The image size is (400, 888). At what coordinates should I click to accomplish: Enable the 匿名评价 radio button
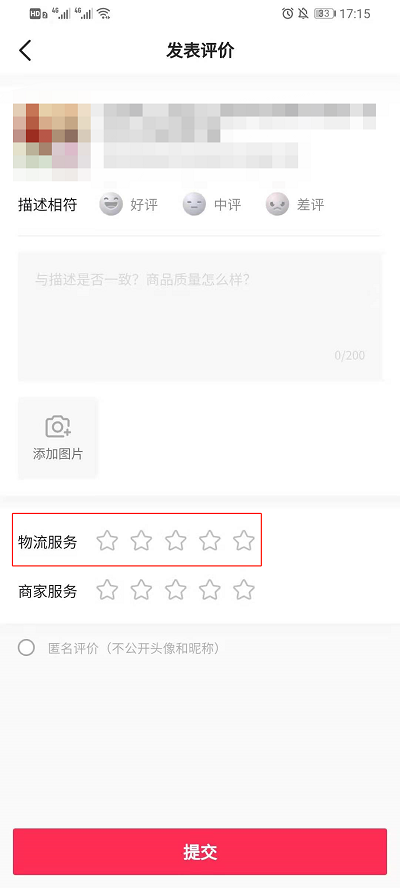click(x=26, y=647)
